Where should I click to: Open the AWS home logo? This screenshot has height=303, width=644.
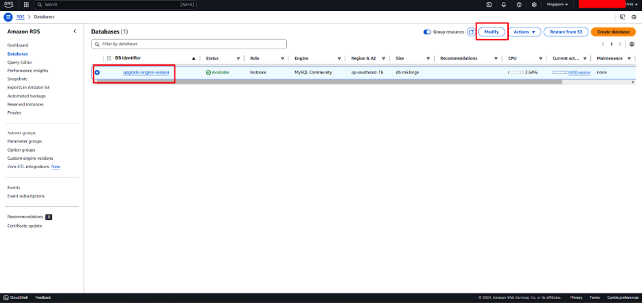9,5
